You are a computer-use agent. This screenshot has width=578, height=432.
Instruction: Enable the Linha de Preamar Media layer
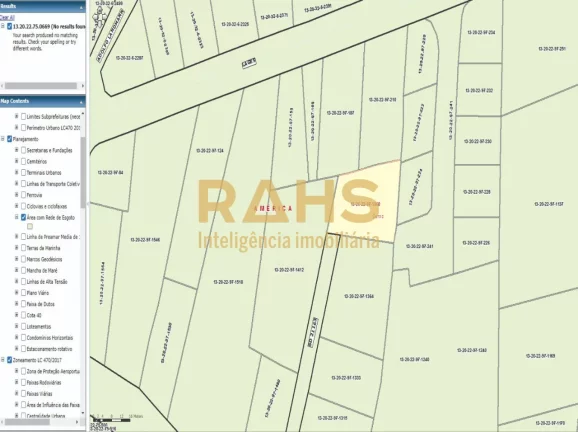point(24,237)
